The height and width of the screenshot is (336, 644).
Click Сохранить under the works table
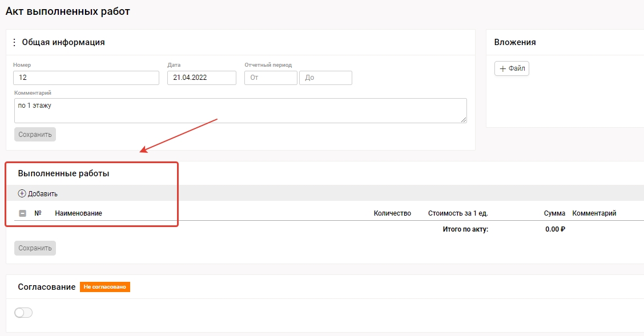point(35,248)
